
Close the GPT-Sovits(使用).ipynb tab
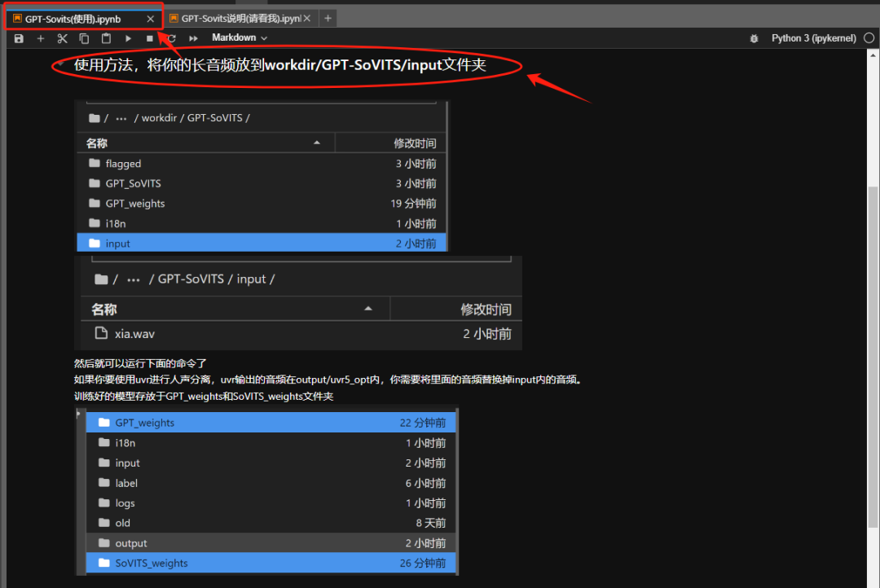pos(151,19)
